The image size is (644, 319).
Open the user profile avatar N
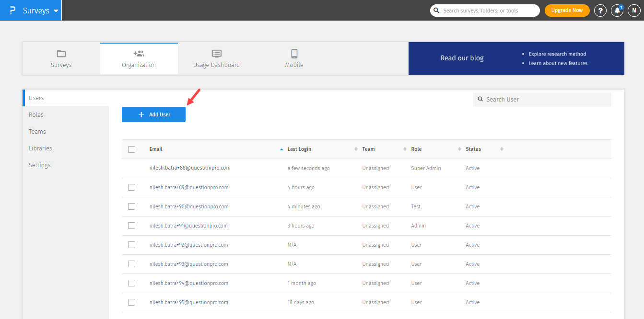(x=634, y=11)
